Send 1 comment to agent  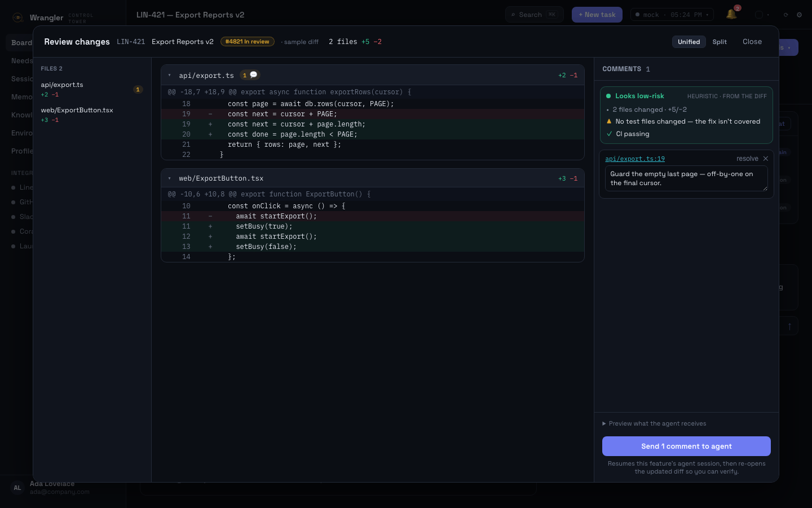pyautogui.click(x=686, y=446)
